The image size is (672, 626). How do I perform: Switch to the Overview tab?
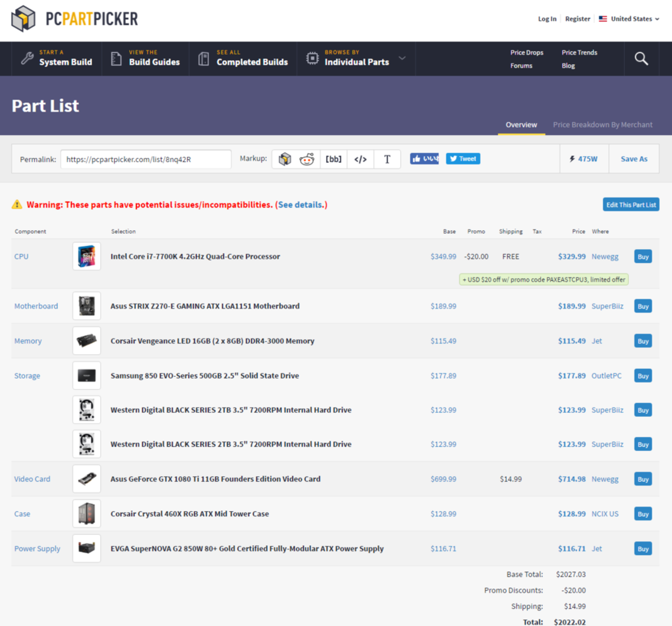click(x=521, y=125)
